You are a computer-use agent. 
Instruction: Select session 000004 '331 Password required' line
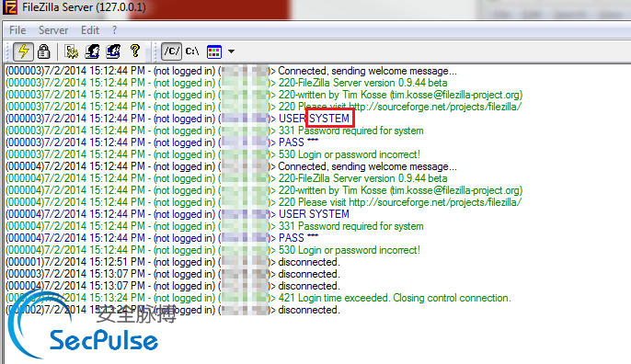tap(214, 226)
